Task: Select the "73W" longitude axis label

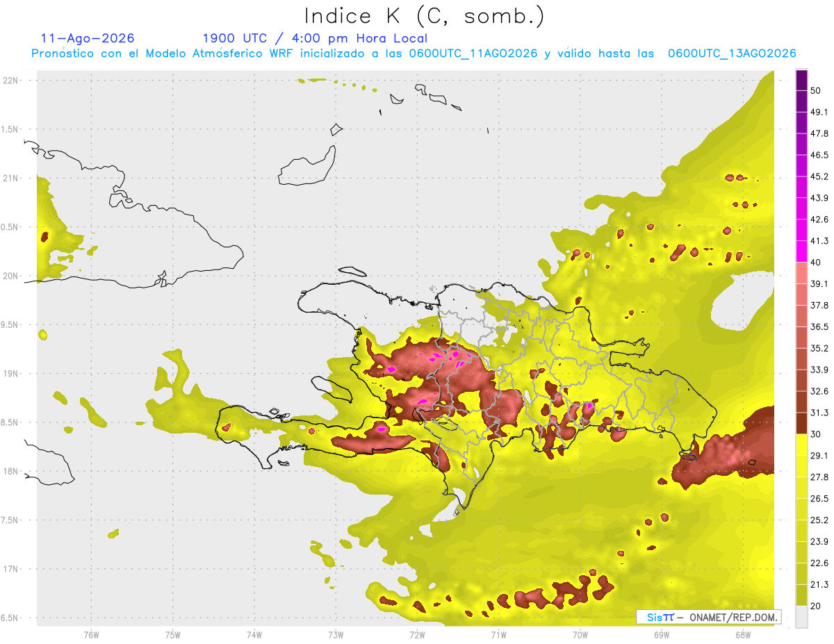Action: pos(335,634)
